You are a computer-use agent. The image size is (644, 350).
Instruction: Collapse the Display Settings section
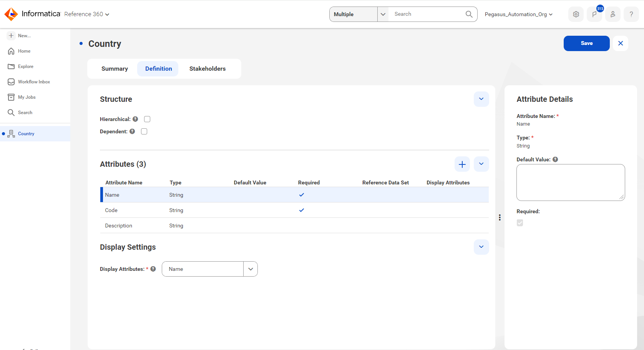coord(481,247)
